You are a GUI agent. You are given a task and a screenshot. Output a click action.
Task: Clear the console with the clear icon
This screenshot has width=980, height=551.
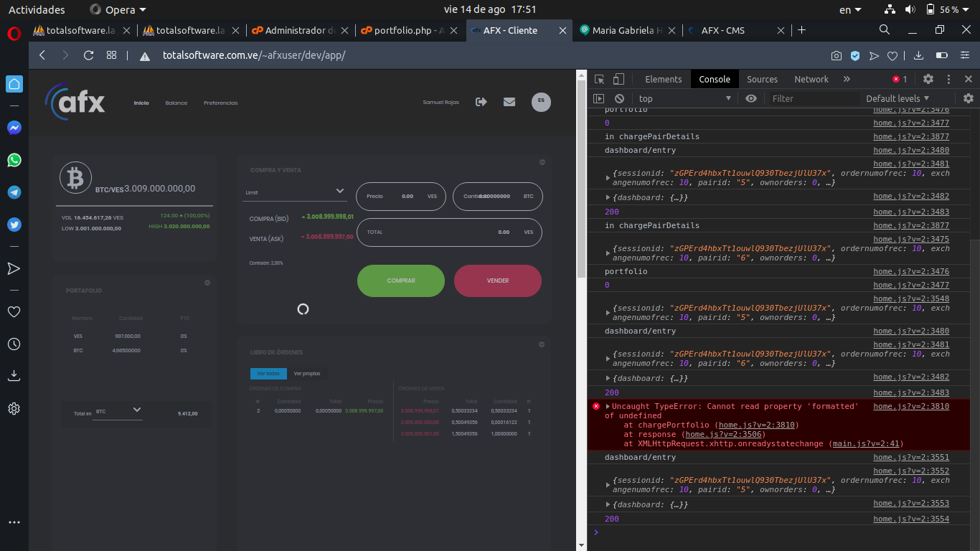click(x=619, y=98)
